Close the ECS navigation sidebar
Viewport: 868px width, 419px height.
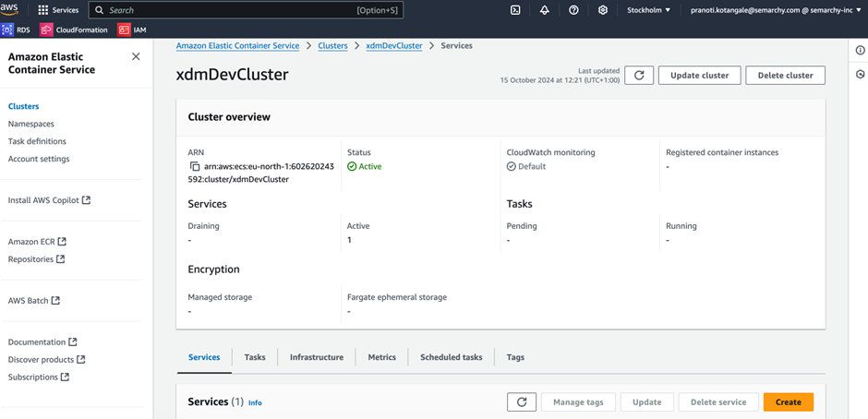pyautogui.click(x=136, y=56)
